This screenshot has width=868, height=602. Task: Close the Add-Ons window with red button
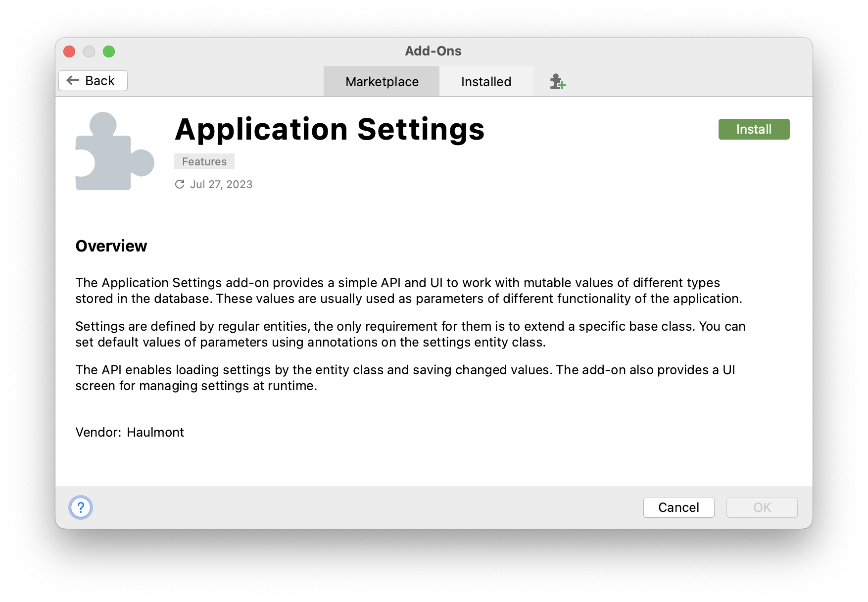tap(69, 51)
